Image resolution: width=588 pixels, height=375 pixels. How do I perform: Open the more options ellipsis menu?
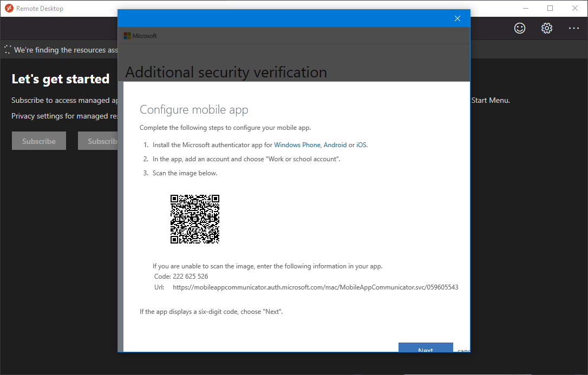[x=574, y=28]
